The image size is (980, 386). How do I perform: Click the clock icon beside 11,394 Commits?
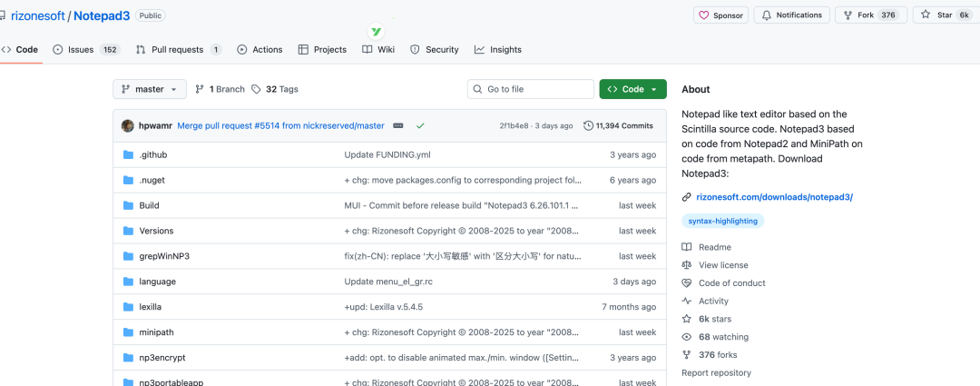point(588,125)
